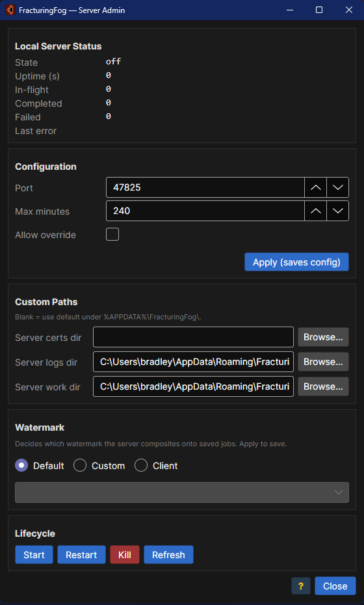The height and width of the screenshot is (605, 364).
Task: Increase Max minutes with the up arrow
Action: pos(316,211)
